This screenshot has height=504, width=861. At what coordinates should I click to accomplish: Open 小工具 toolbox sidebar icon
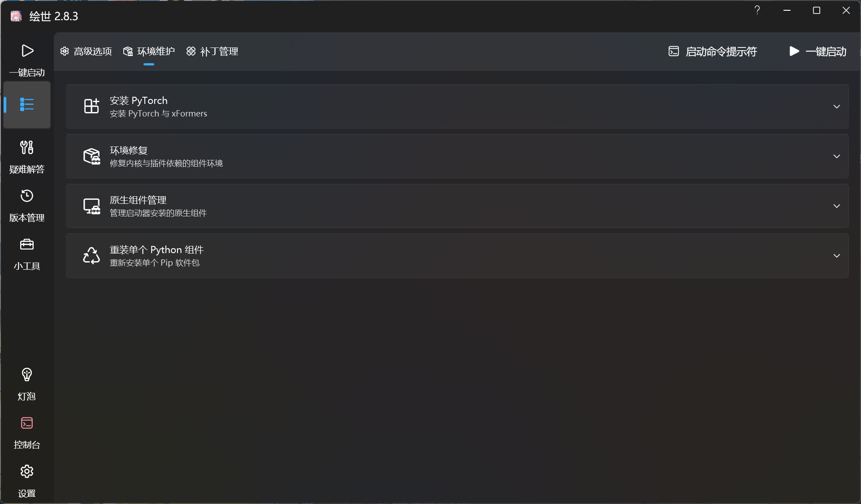pyautogui.click(x=27, y=253)
